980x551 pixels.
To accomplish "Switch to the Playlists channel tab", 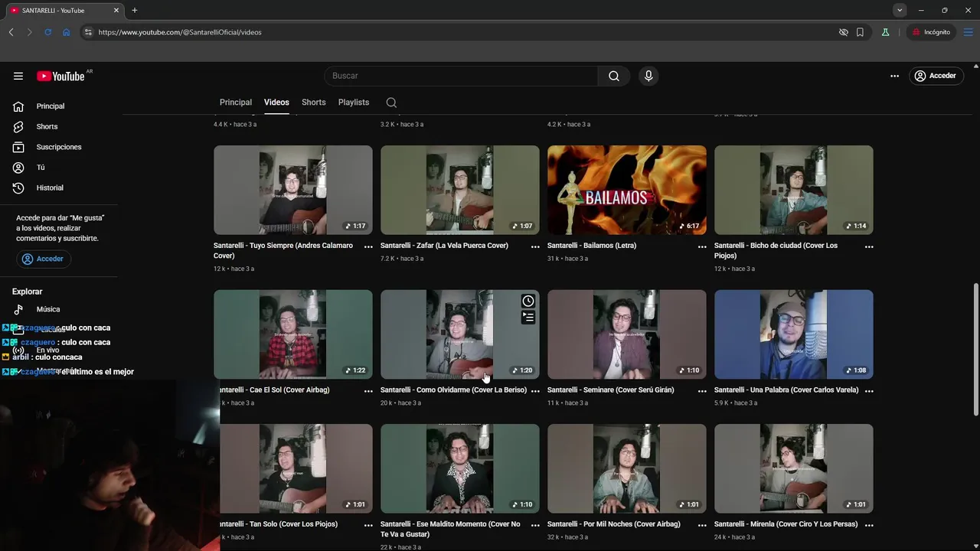I will [x=354, y=103].
